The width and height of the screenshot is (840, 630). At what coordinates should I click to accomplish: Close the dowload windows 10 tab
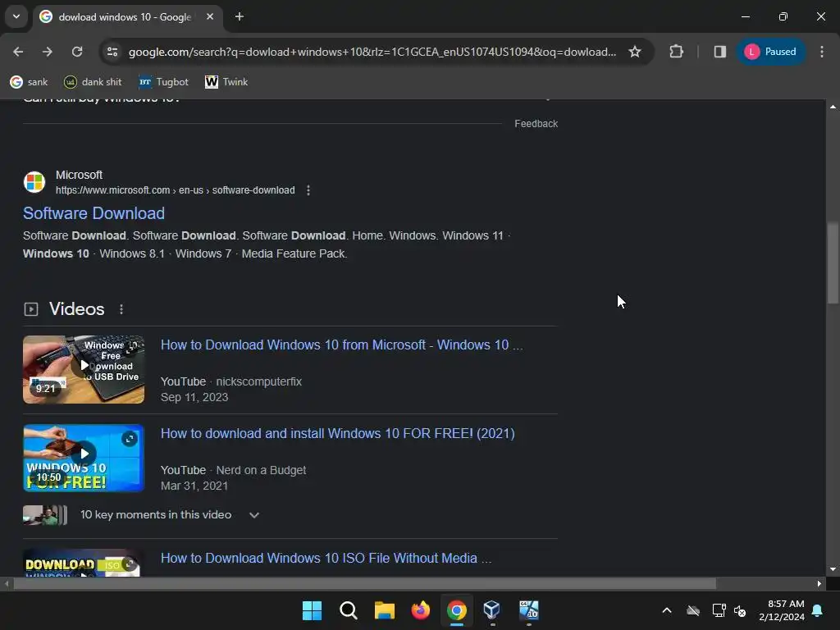(x=210, y=16)
